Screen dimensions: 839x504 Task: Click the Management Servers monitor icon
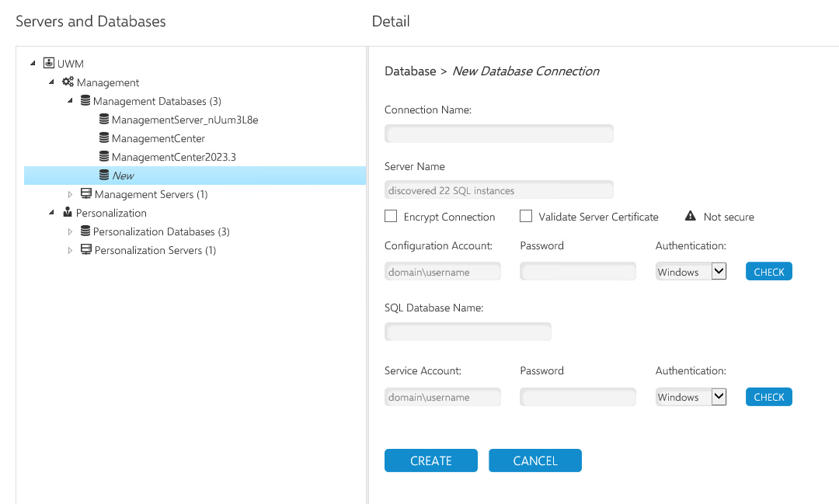pos(86,194)
